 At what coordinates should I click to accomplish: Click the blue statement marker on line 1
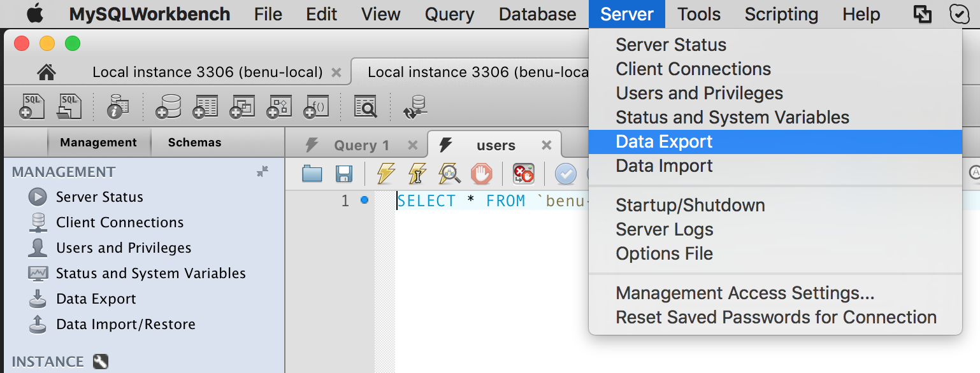364,200
